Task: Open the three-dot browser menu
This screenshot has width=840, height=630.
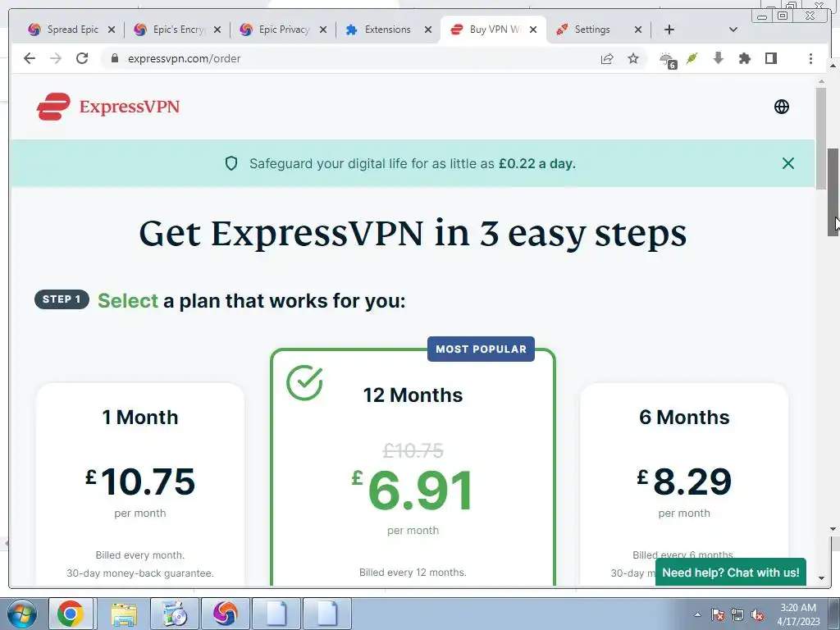Action: (810, 58)
